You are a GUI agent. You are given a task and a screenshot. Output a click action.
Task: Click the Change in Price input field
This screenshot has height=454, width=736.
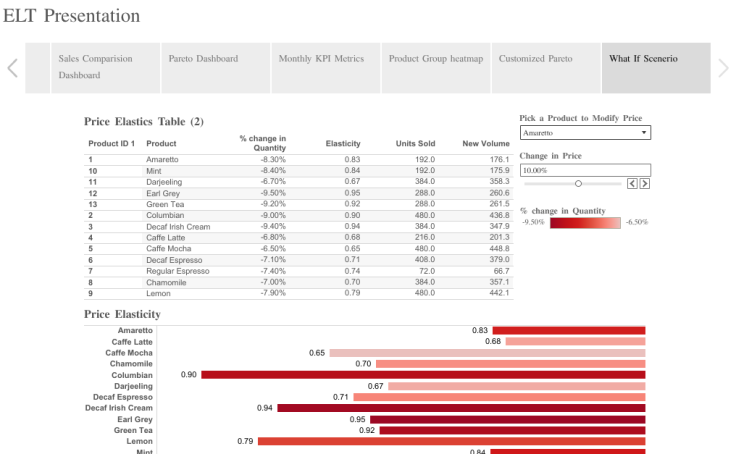click(x=585, y=170)
